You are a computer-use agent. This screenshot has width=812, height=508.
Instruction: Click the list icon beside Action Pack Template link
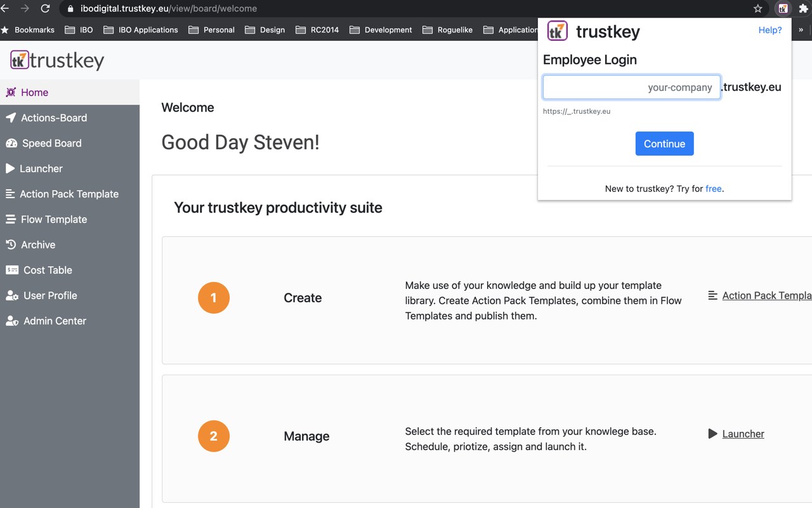pos(713,295)
